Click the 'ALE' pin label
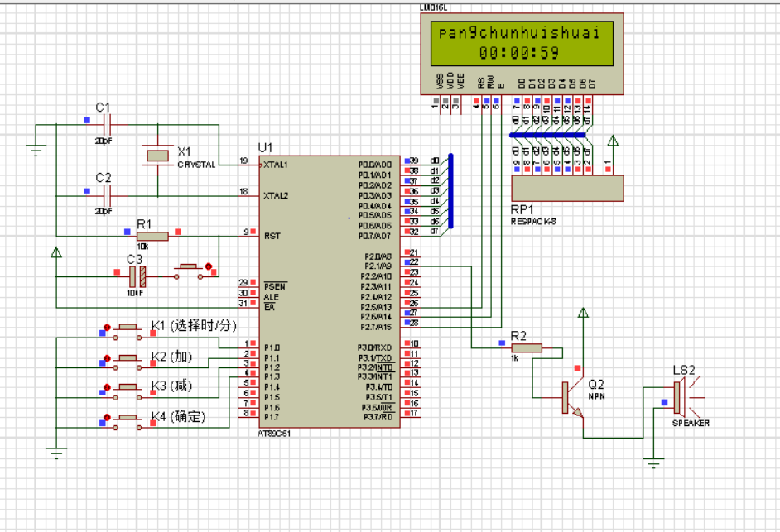The width and height of the screenshot is (780, 532). pos(271,297)
